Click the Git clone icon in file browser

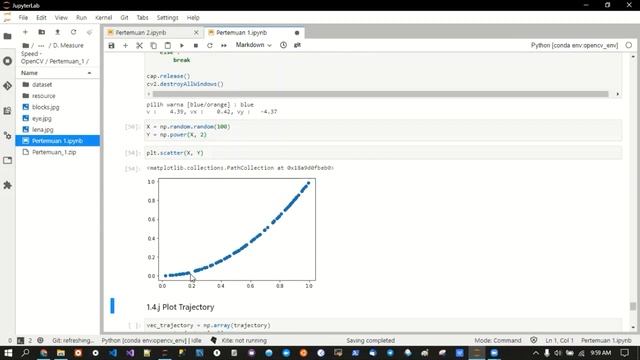[x=89, y=32]
